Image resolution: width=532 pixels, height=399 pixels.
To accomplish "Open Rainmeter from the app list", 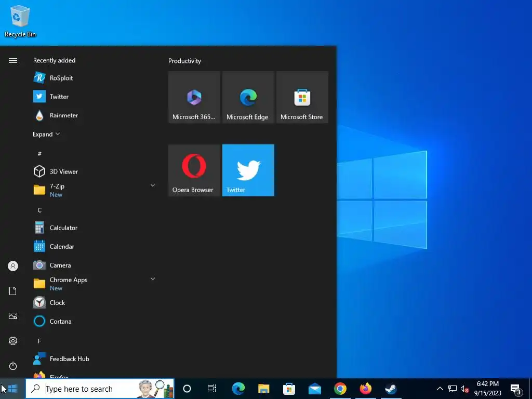I will coord(94,115).
